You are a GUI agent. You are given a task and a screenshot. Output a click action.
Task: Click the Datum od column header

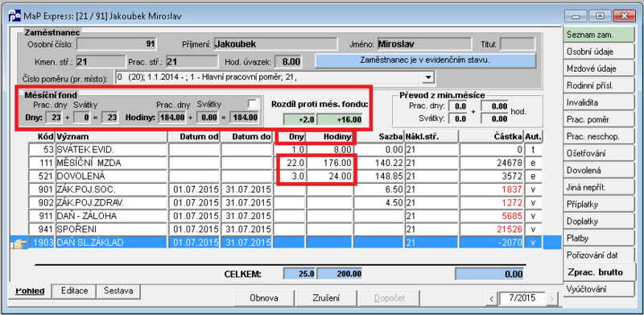194,136
